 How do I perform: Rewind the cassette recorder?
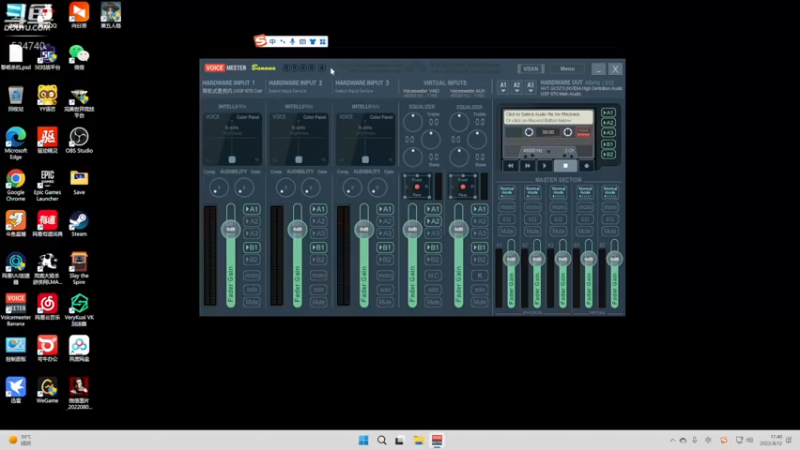[510, 166]
